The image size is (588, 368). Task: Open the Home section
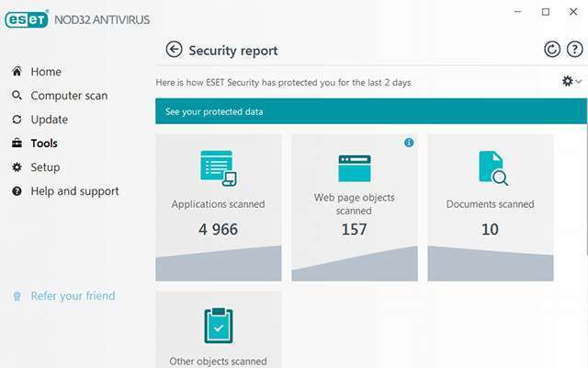point(46,72)
